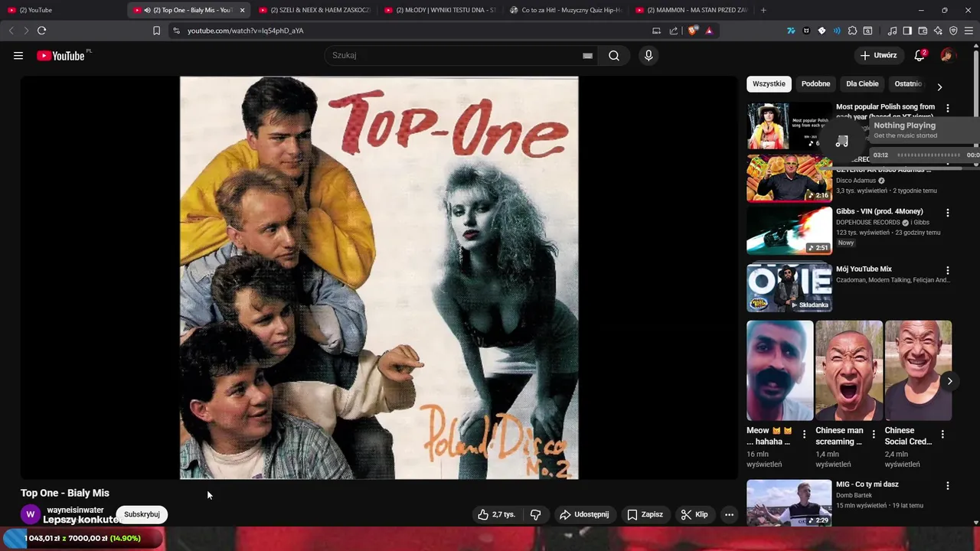Toggle the browser sidebar panel icon
980x551 pixels.
click(x=907, y=31)
